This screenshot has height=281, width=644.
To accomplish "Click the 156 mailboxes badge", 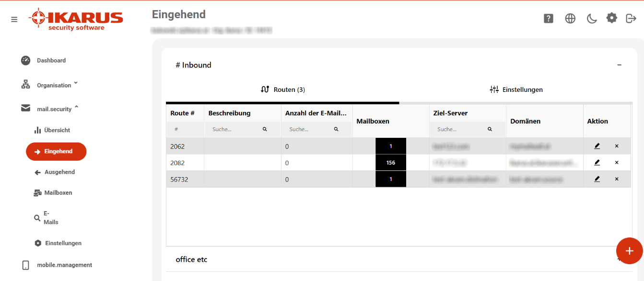I will click(x=391, y=163).
